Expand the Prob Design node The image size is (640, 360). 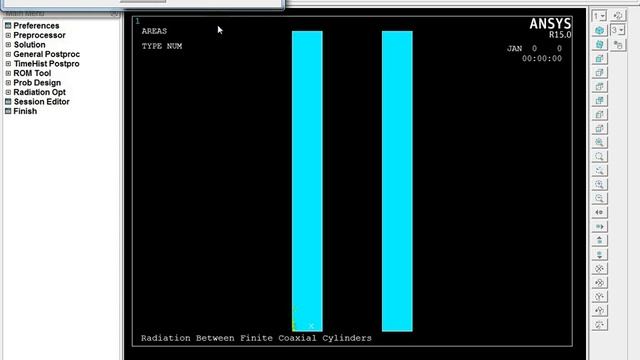pos(8,83)
